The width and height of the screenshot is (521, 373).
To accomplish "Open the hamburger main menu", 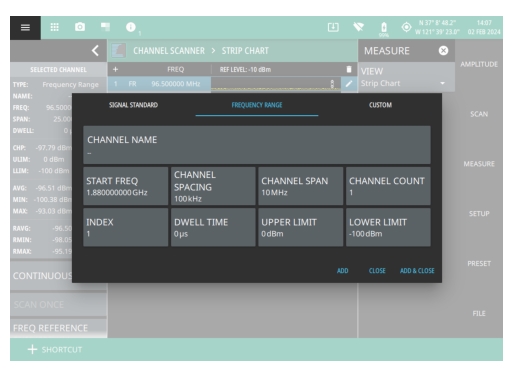I will (x=25, y=27).
